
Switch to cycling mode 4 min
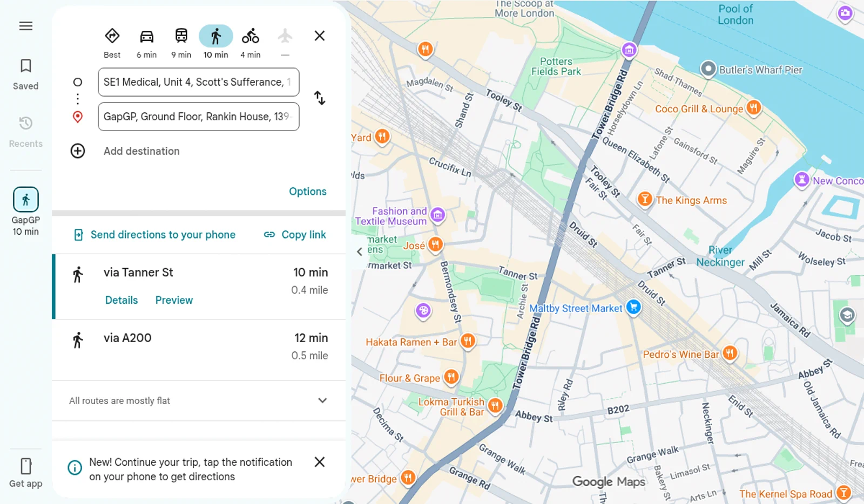pos(250,43)
